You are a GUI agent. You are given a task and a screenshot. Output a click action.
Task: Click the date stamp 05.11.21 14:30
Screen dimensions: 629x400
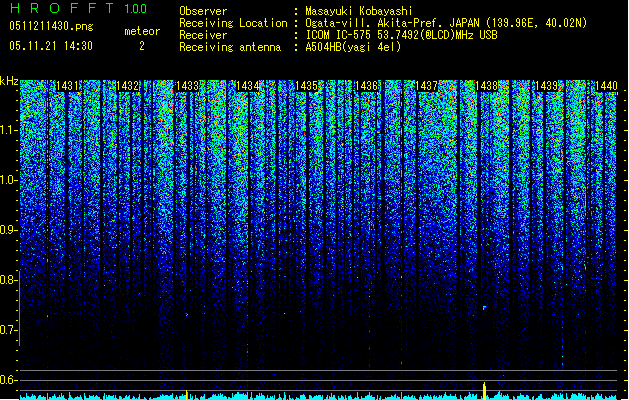(x=51, y=46)
